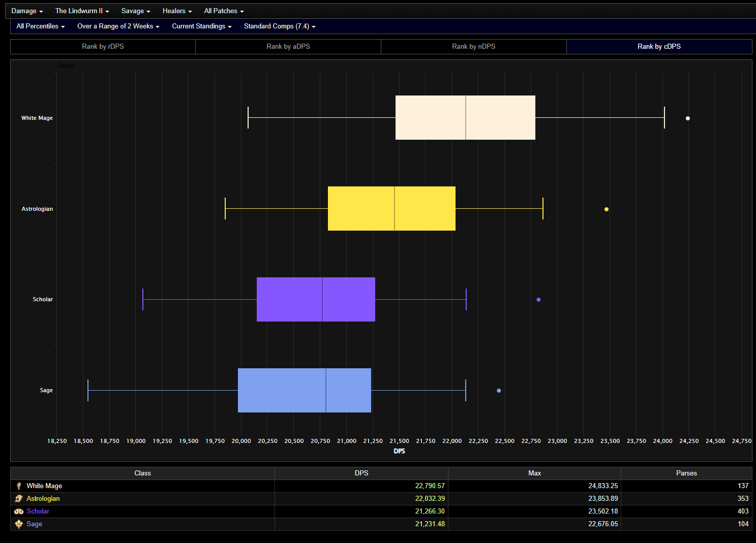Image resolution: width=756 pixels, height=543 pixels.
Task: Select the Rank by cDPS tab
Action: coord(659,47)
